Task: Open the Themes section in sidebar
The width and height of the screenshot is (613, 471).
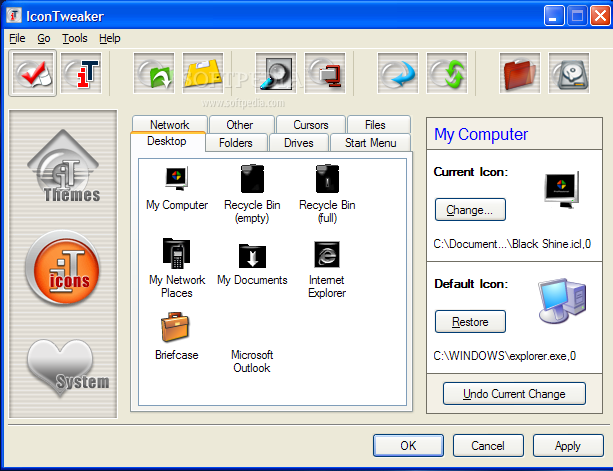Action: [x=63, y=167]
